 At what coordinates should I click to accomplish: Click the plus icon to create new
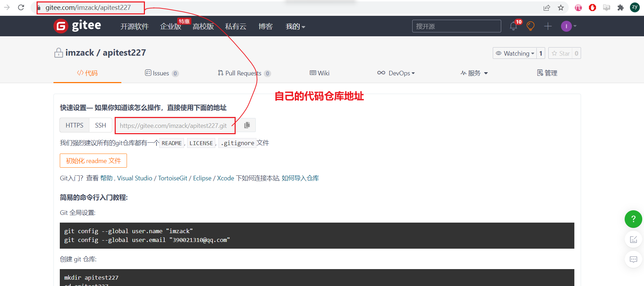548,26
